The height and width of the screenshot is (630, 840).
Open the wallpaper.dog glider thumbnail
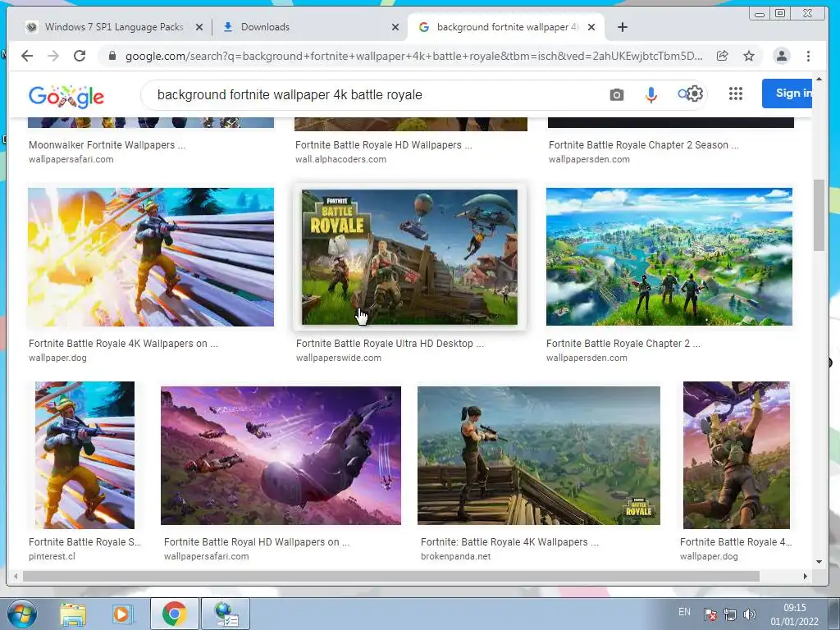point(736,455)
